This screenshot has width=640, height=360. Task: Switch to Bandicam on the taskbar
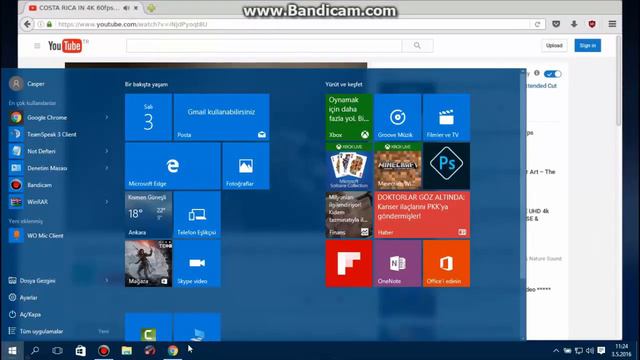coord(104,351)
